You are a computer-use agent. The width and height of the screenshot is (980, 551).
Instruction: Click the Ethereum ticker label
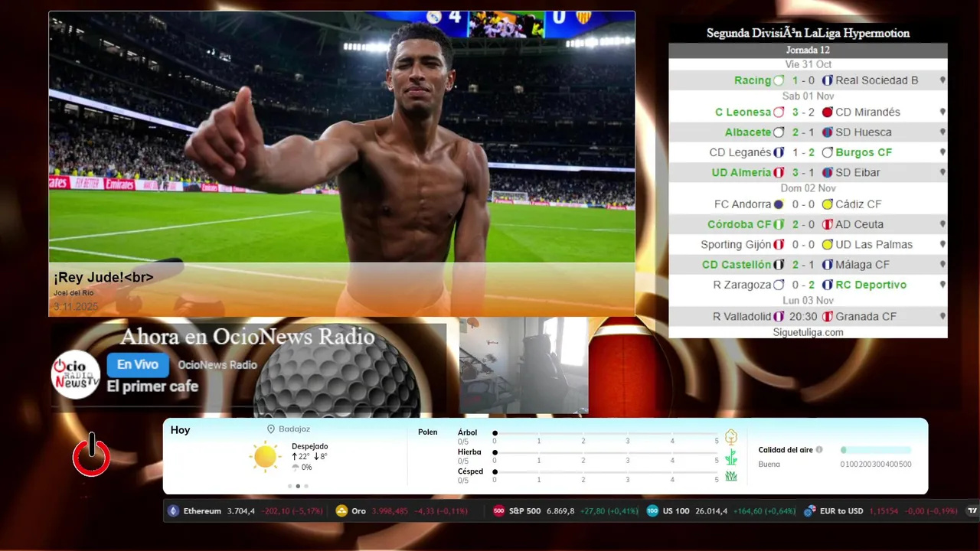click(x=202, y=511)
